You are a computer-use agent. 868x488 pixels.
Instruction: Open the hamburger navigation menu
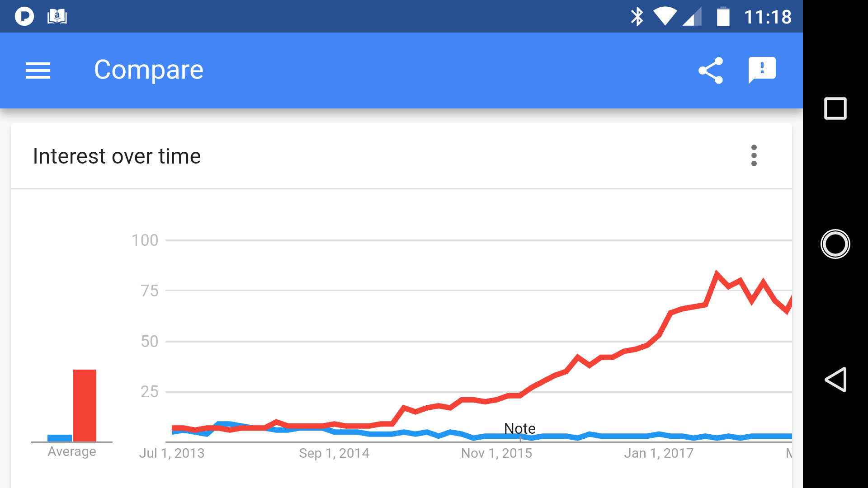tap(38, 70)
